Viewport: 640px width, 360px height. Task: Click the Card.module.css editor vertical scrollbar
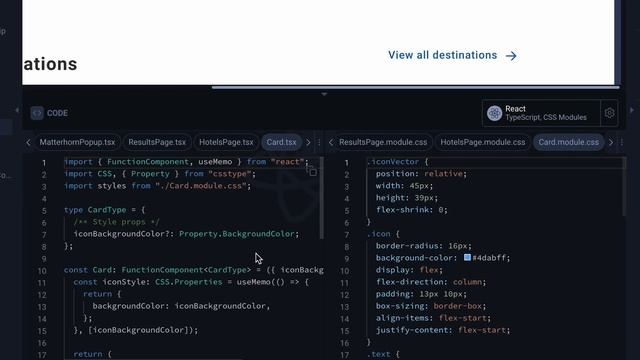[624, 187]
